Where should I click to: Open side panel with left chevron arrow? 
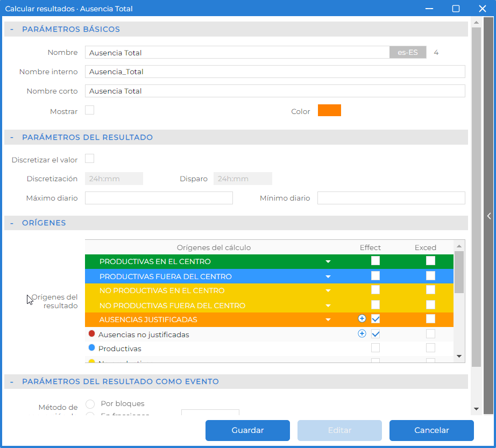click(489, 216)
